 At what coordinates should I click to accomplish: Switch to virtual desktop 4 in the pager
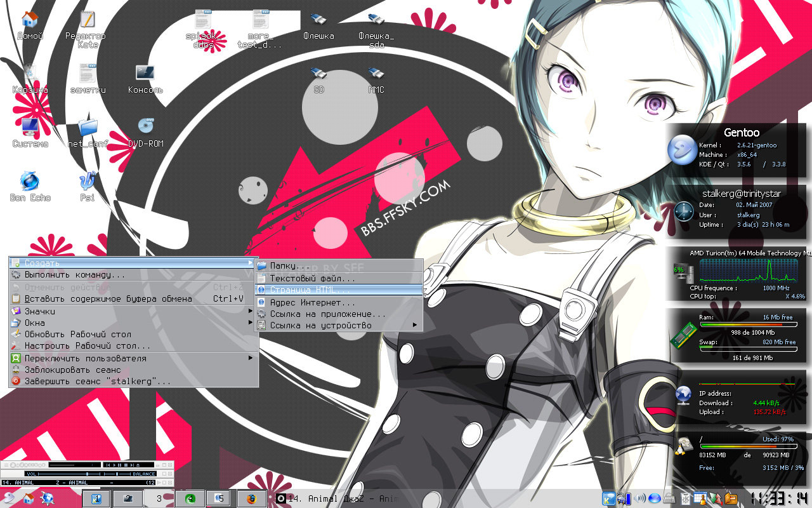[190, 498]
